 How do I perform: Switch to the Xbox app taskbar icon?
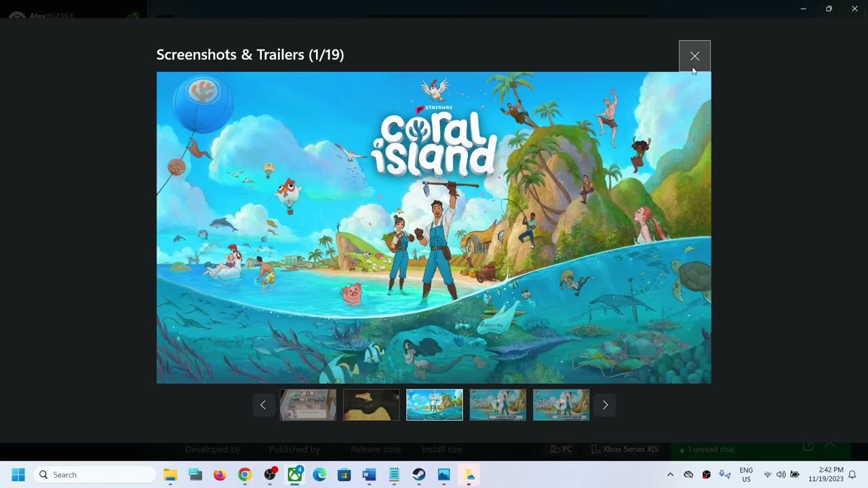pyautogui.click(x=295, y=474)
